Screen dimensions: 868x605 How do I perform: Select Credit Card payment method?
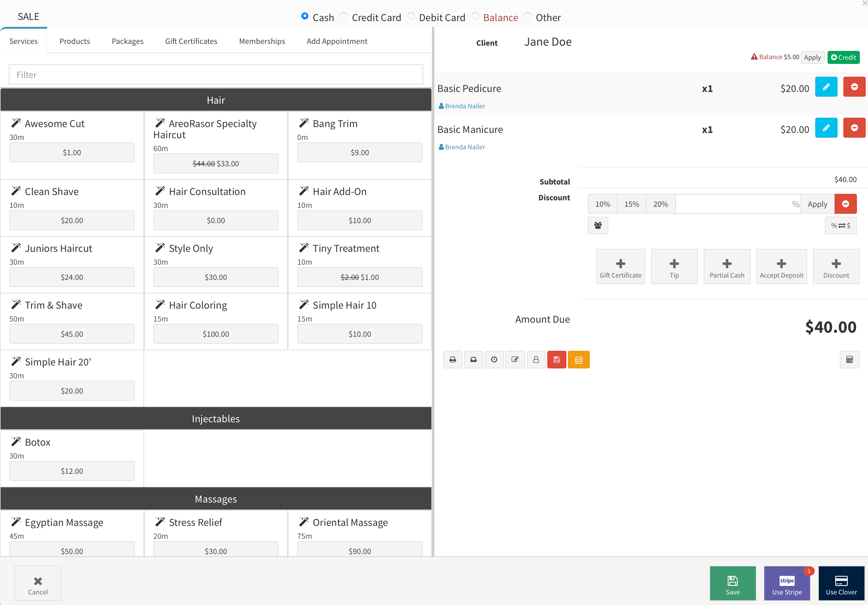tap(344, 16)
